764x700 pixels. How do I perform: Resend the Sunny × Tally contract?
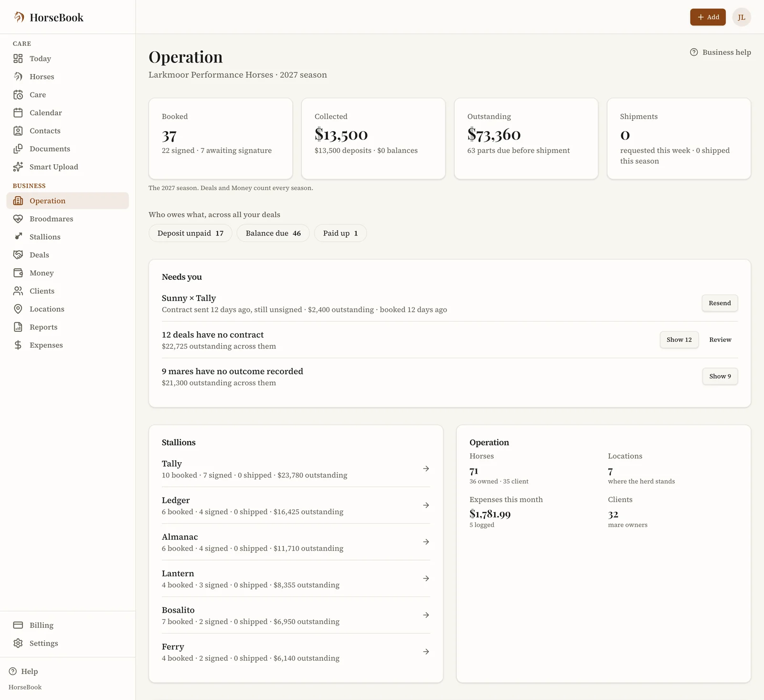pyautogui.click(x=720, y=303)
